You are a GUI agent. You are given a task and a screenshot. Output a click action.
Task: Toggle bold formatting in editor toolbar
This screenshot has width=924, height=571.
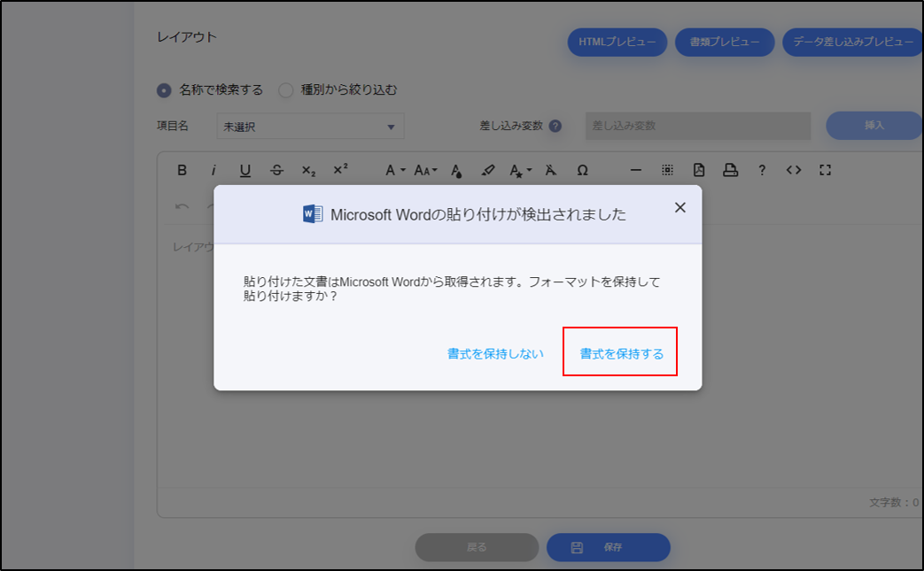[x=182, y=170]
